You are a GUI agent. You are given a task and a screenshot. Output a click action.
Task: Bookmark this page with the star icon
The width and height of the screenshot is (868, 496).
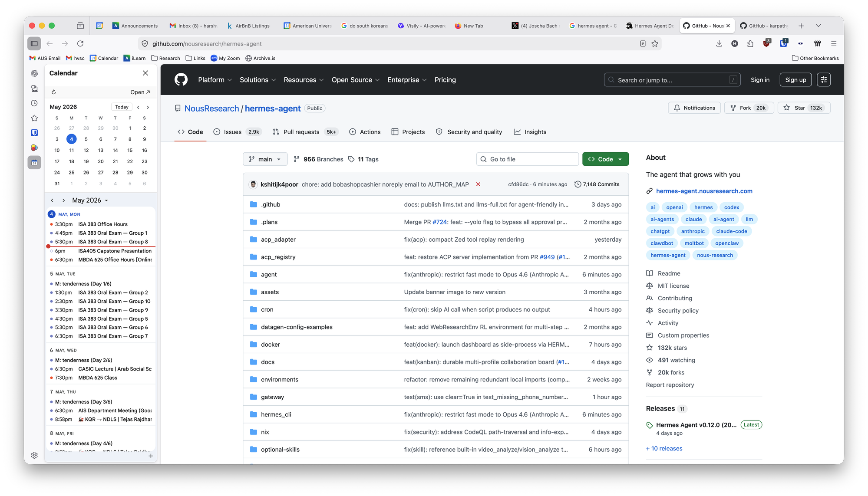(x=655, y=43)
